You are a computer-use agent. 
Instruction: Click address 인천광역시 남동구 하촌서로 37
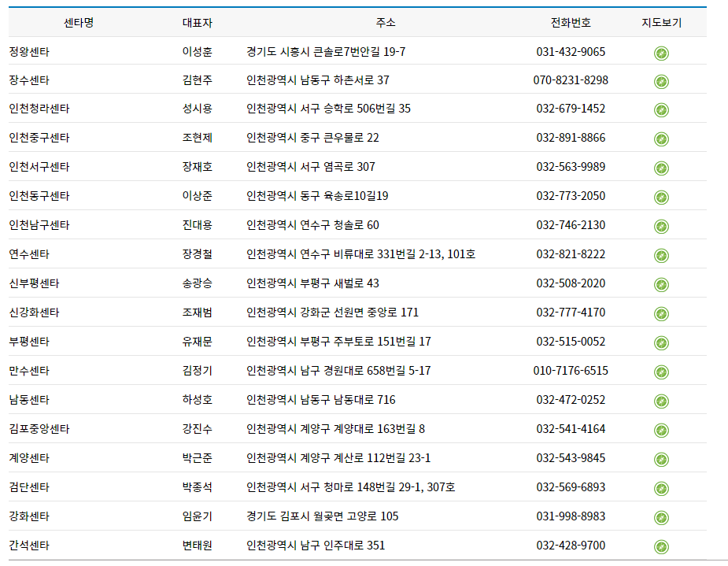click(x=318, y=80)
